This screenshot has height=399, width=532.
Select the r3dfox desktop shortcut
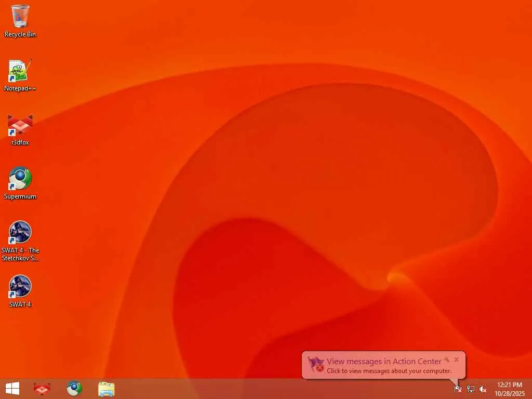20,129
